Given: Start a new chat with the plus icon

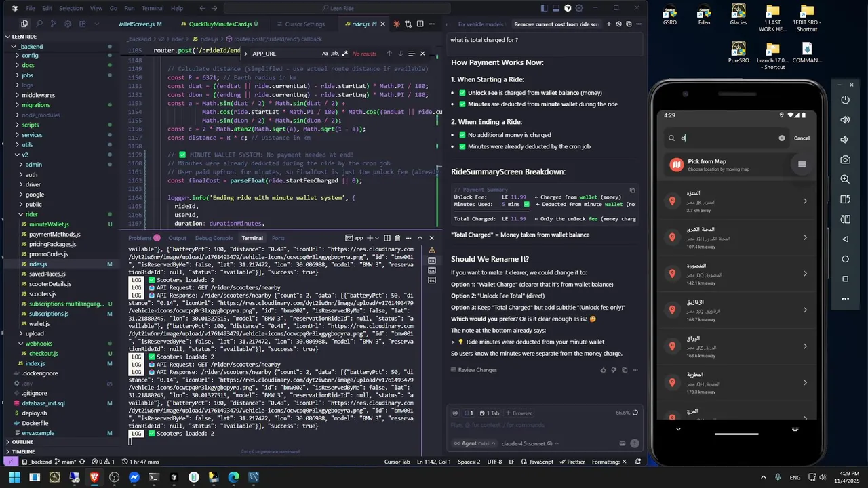Looking at the screenshot, I should click(x=608, y=24).
